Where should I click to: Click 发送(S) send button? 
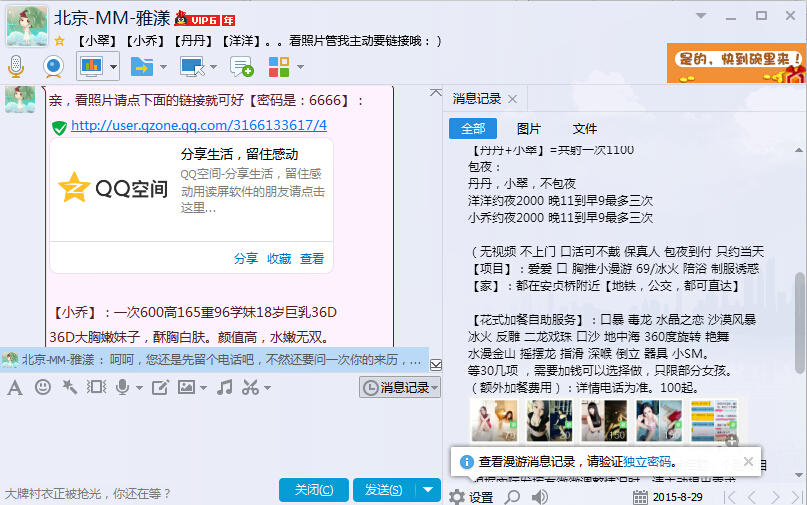coord(383,490)
